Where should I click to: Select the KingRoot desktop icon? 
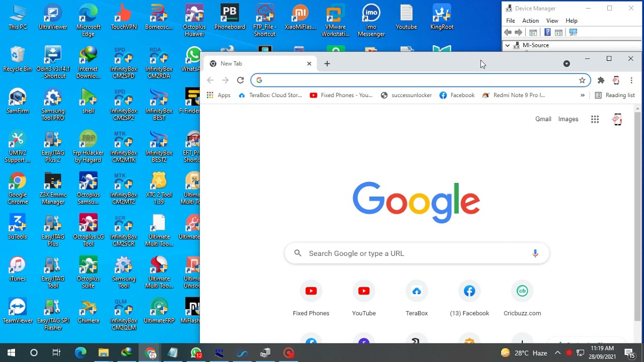442,18
